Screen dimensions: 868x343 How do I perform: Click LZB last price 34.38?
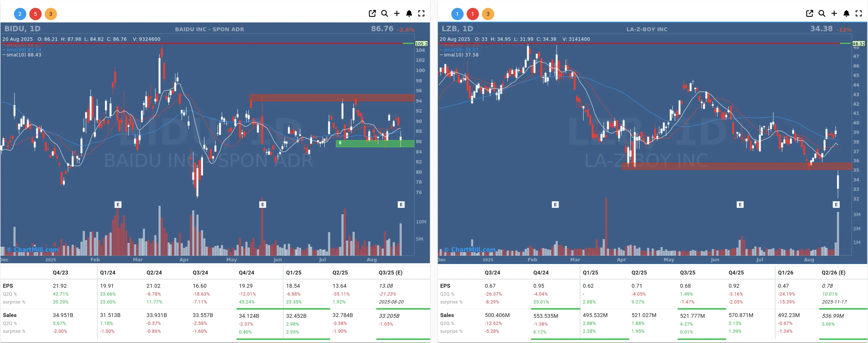(x=821, y=29)
